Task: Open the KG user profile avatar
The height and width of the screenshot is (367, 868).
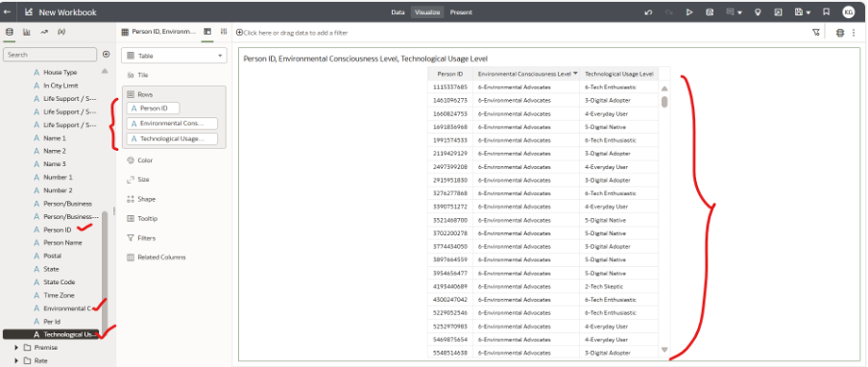Action: pos(848,12)
